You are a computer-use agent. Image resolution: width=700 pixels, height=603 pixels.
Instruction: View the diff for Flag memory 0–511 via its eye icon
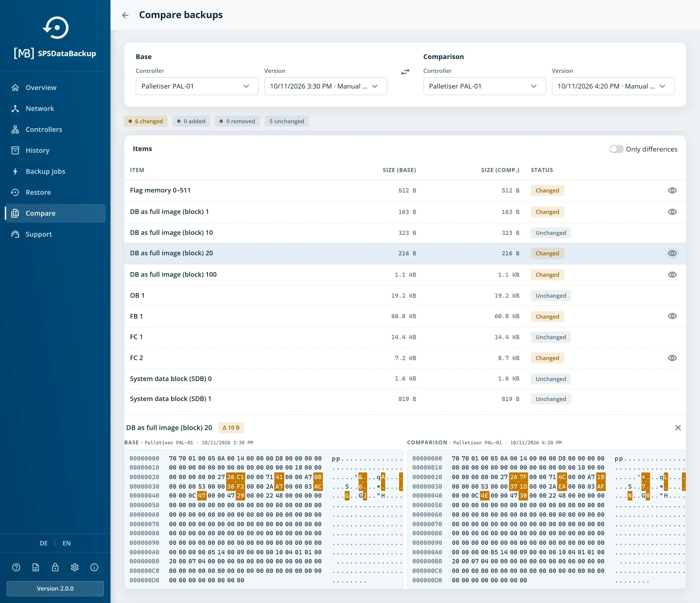coord(672,190)
